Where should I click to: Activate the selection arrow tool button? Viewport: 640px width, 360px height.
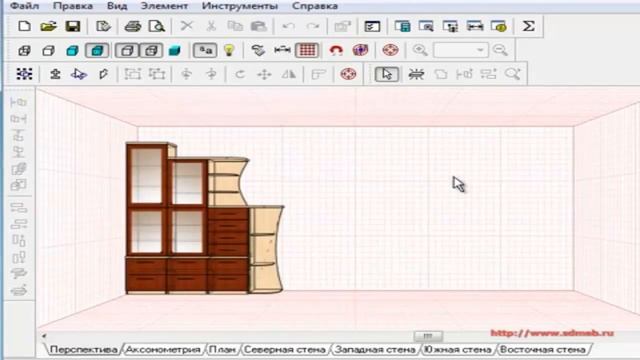click(387, 74)
